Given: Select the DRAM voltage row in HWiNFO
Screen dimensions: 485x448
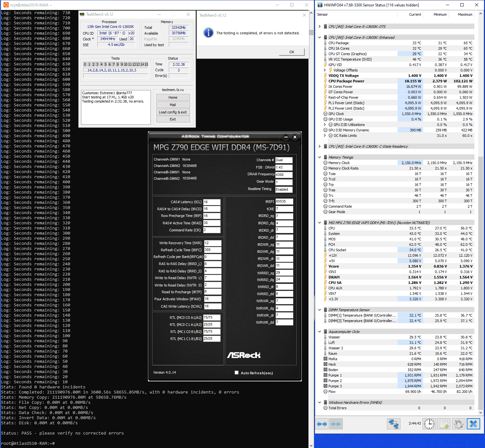Looking at the screenshot, I should pos(398,277).
